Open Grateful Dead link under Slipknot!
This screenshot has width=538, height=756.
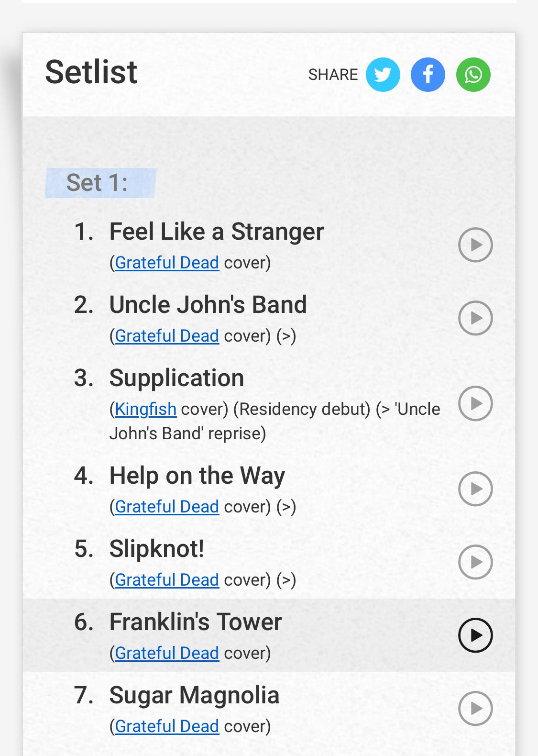tap(167, 580)
